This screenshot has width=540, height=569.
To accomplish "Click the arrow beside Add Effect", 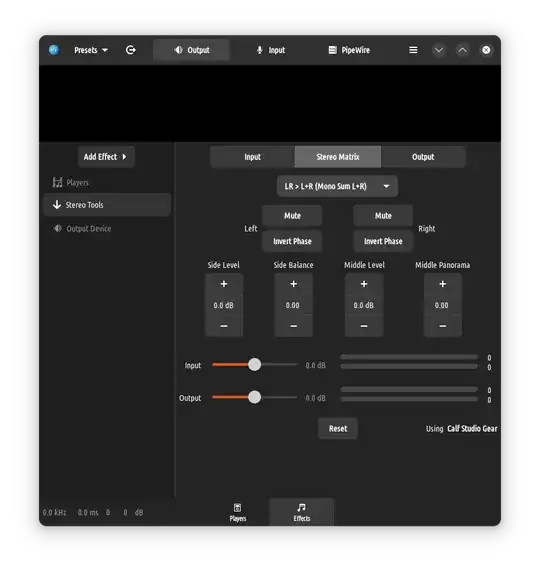I will click(124, 157).
